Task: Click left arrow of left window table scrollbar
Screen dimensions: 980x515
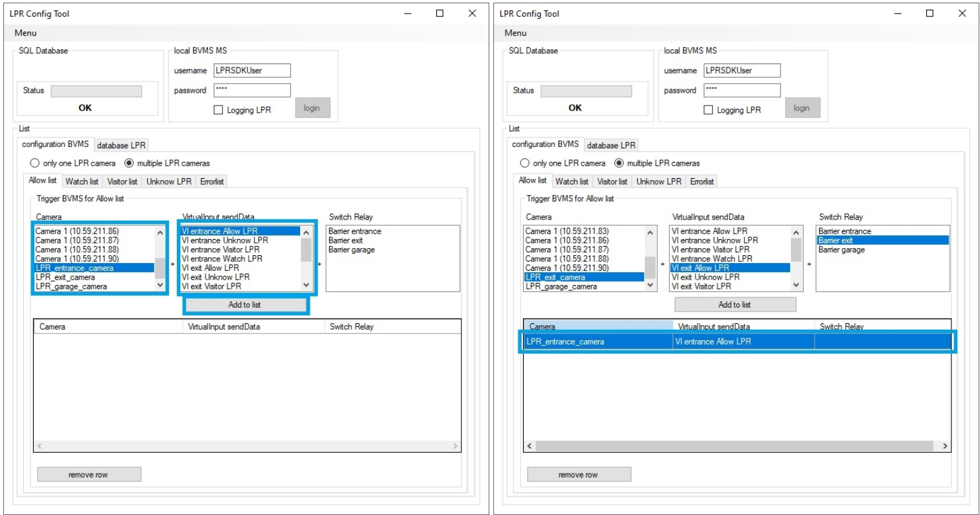Action: [x=40, y=446]
